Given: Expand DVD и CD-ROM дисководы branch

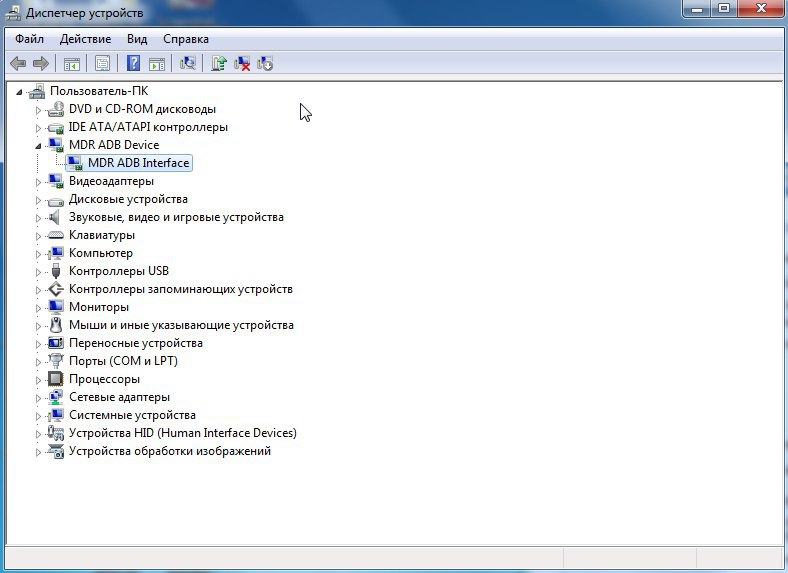Looking at the screenshot, I should (x=38, y=110).
